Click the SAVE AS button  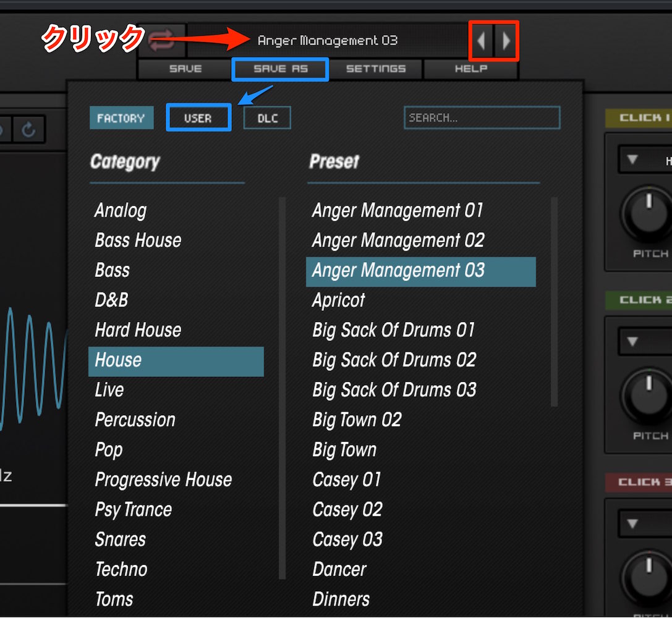point(281,69)
